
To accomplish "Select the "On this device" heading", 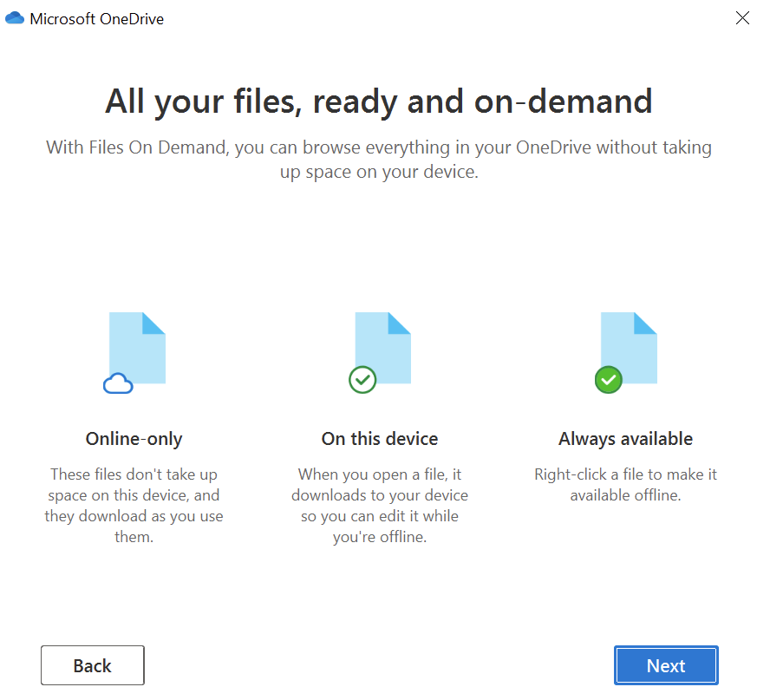I will pyautogui.click(x=380, y=439).
